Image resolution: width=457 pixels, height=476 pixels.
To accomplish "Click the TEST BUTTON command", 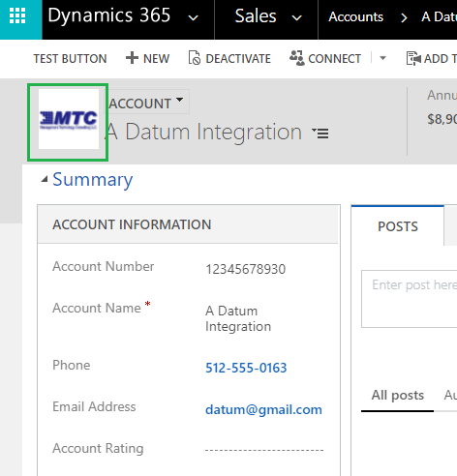I will [70, 59].
